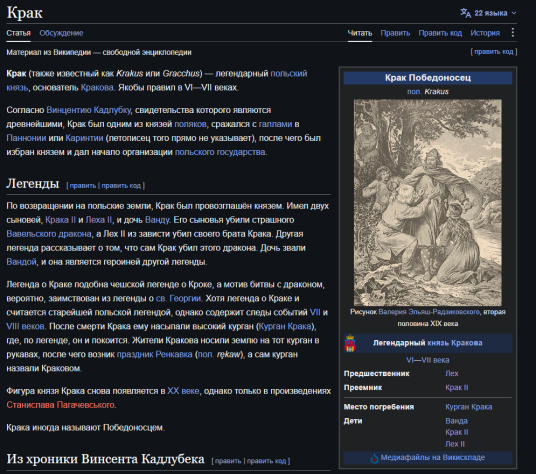536x474 pixels.
Task: Follow the Медиафайлы на Викискладе link
Action: pyautogui.click(x=432, y=458)
